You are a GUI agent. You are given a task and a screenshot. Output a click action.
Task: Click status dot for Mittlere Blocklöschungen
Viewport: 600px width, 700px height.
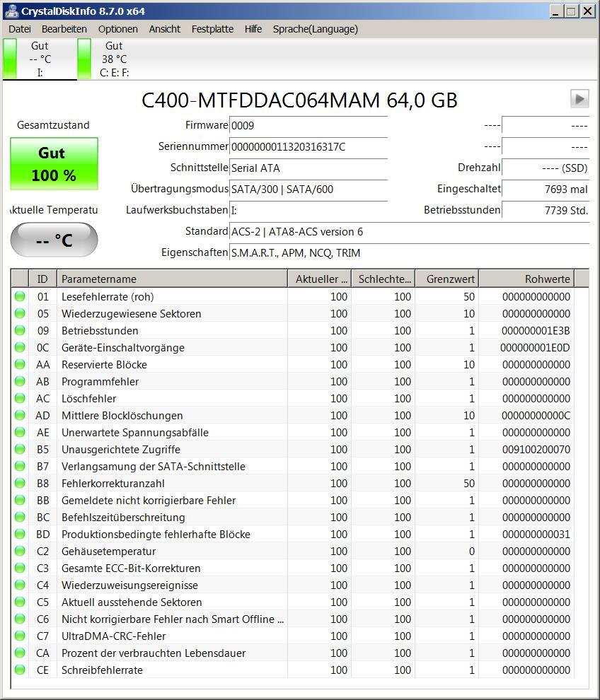point(20,415)
